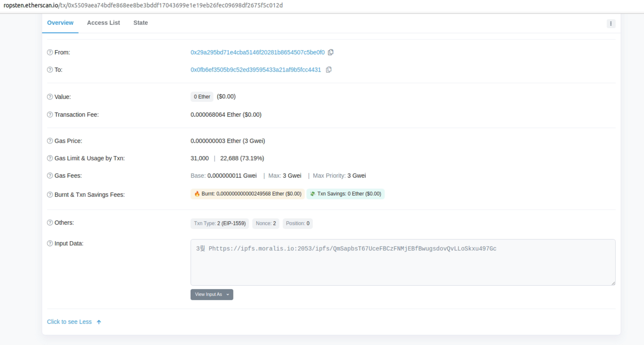Select the Overview tab
Viewport: 644px width, 345px height.
[x=60, y=23]
